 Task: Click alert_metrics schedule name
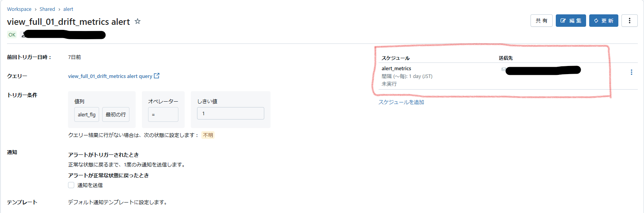(396, 68)
